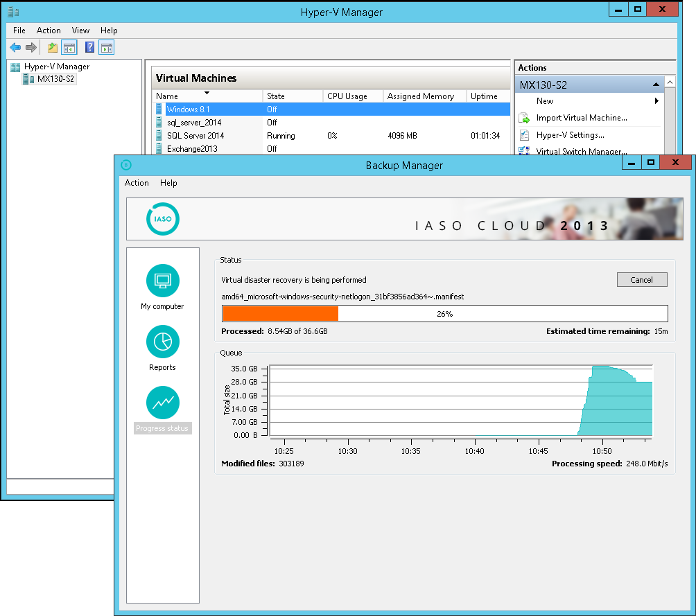Open Reports in Backup Manager sidebar
Screen dimensions: 696x616
(162, 342)
